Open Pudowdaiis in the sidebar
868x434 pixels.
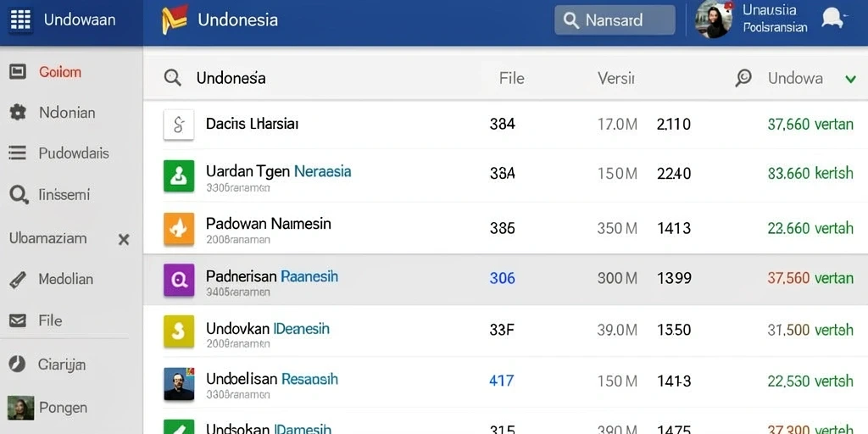74,153
